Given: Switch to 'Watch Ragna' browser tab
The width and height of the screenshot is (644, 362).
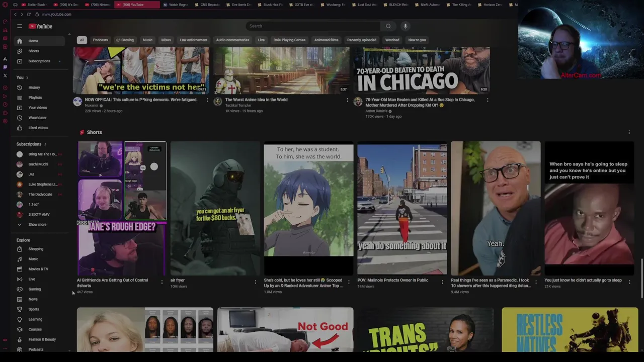Looking at the screenshot, I should point(177,5).
